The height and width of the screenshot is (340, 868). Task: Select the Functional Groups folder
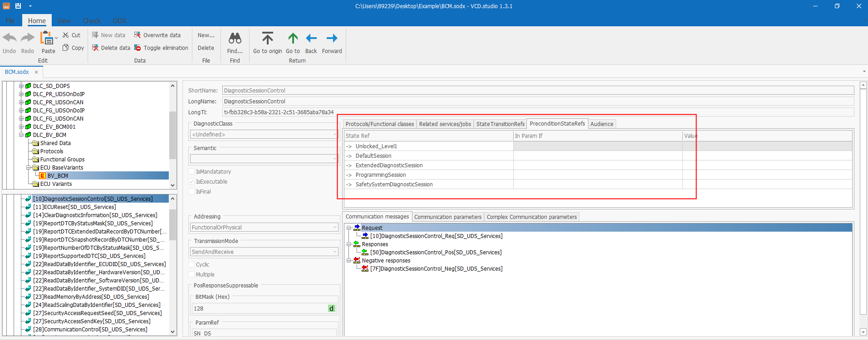click(x=62, y=160)
